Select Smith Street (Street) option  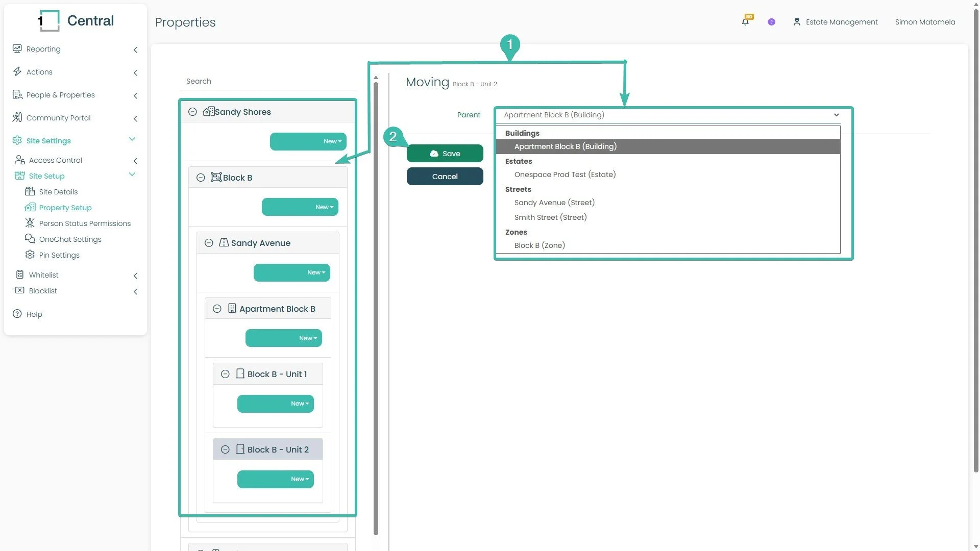pyautogui.click(x=668, y=217)
